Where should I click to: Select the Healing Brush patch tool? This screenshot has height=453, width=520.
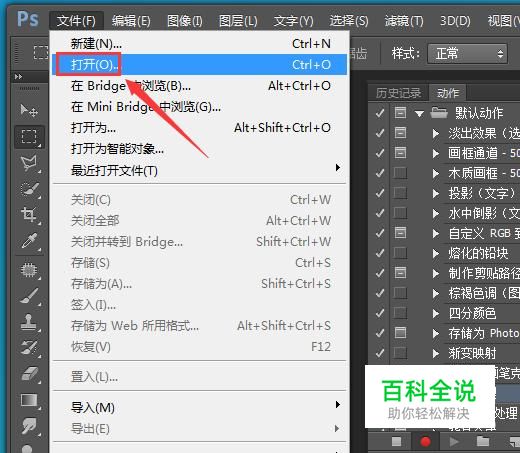[x=29, y=270]
